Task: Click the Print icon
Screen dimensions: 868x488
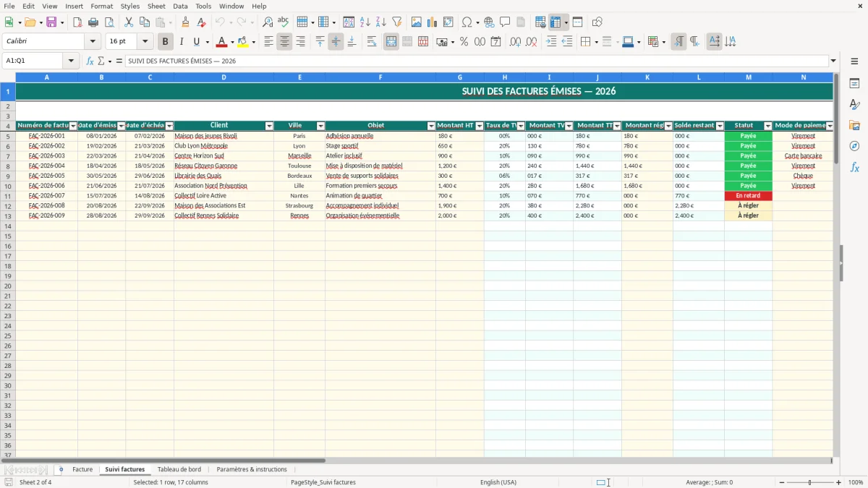Action: coord(93,22)
